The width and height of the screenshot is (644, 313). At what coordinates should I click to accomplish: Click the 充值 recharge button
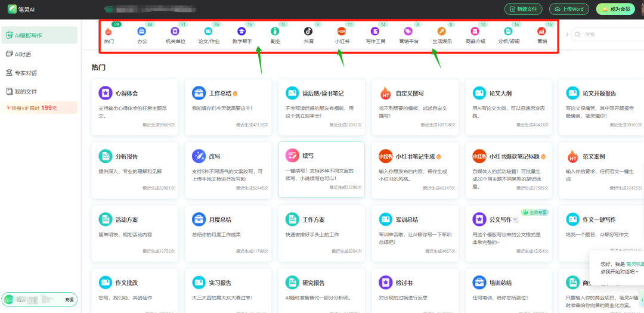click(x=69, y=300)
